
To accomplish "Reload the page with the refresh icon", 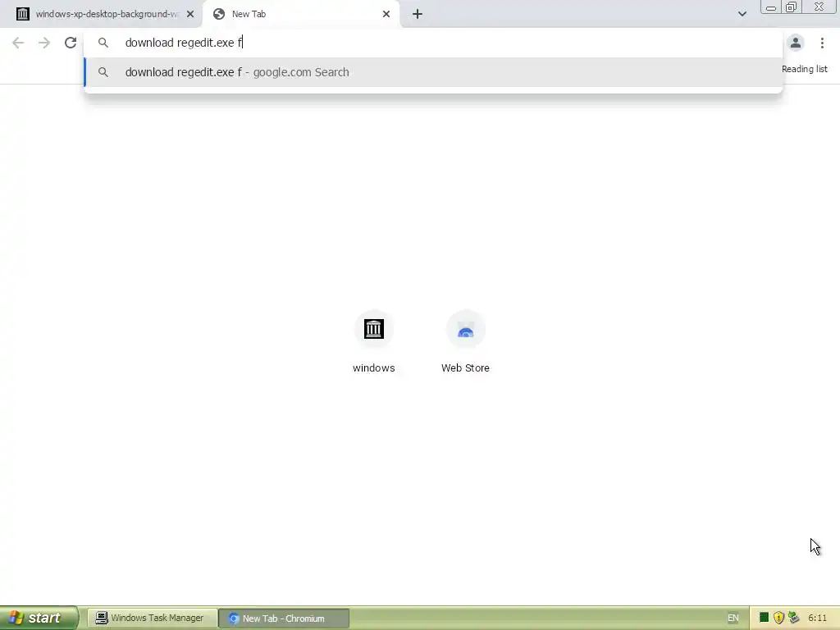I will tap(71, 43).
